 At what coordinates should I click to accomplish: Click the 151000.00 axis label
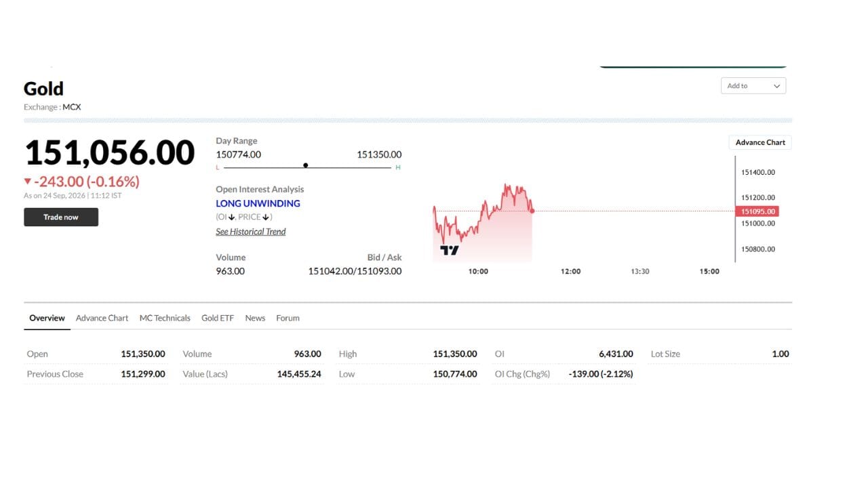point(758,224)
